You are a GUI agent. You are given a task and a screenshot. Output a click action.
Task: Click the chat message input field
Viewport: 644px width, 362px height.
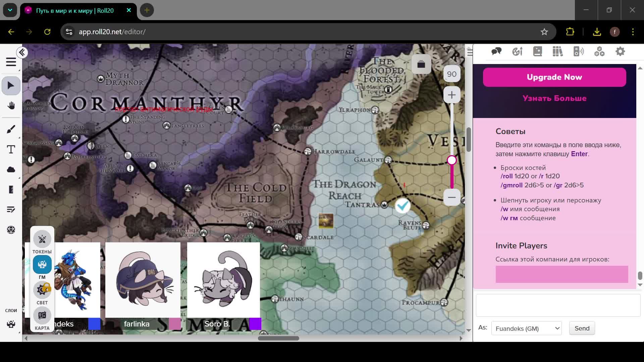click(558, 305)
